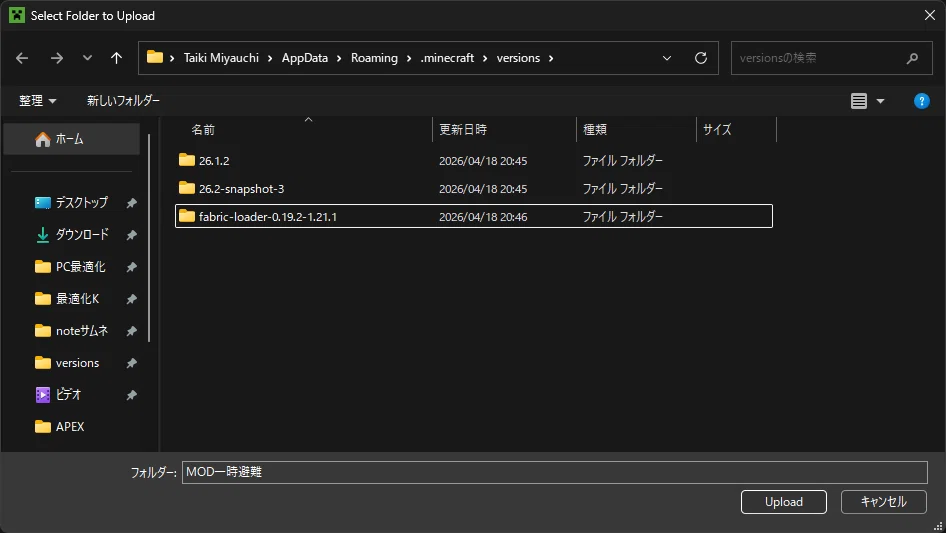The height and width of the screenshot is (533, 946).
Task: Open the help question mark icon
Action: coord(921,101)
